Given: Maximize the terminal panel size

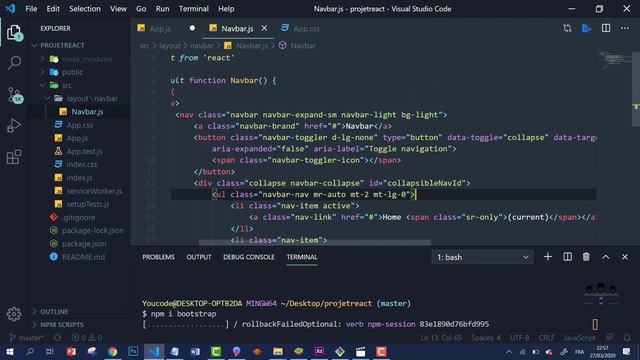Looking at the screenshot, I should click(606, 257).
